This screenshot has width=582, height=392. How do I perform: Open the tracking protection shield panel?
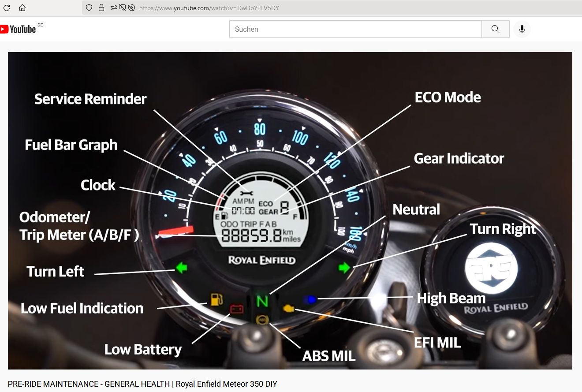pyautogui.click(x=89, y=7)
